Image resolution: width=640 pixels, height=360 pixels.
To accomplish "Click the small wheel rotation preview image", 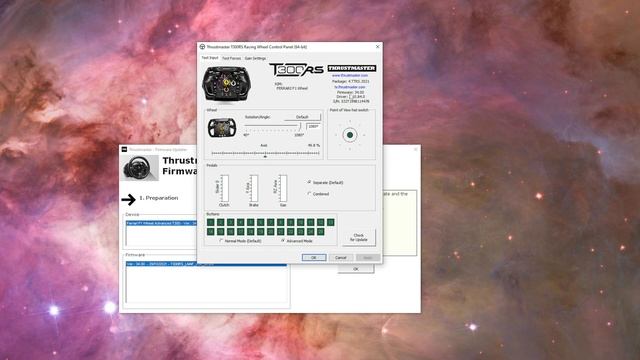I will (222, 128).
